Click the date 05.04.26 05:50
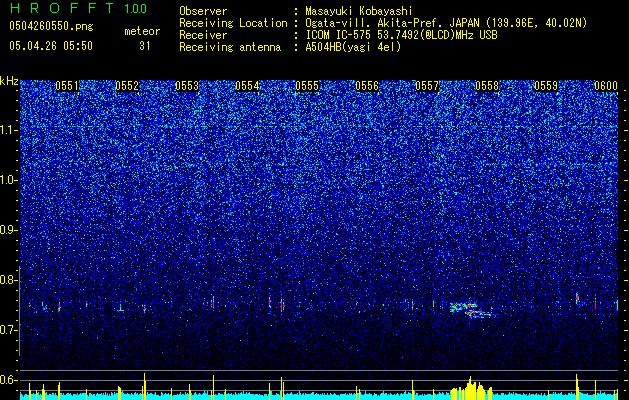This screenshot has width=629, height=400. click(51, 46)
